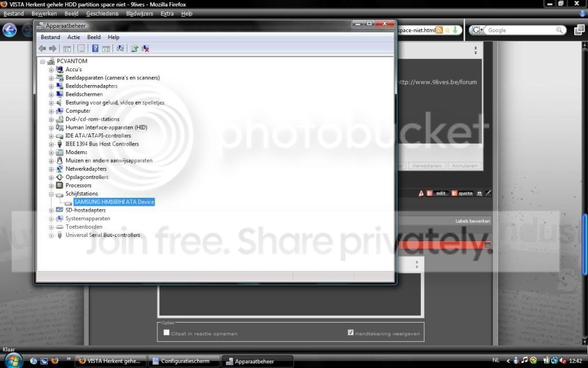Click the Update driver software icon
This screenshot has width=588, height=368.
pyautogui.click(x=134, y=48)
